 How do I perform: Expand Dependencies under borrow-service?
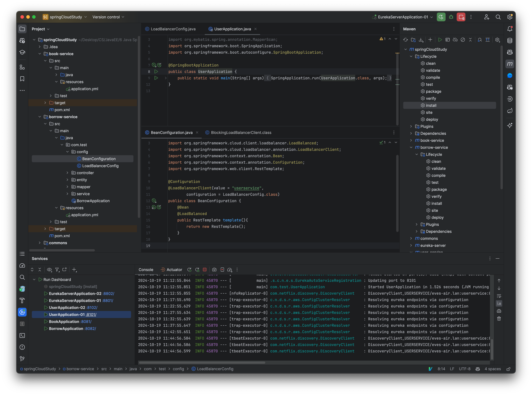click(417, 231)
